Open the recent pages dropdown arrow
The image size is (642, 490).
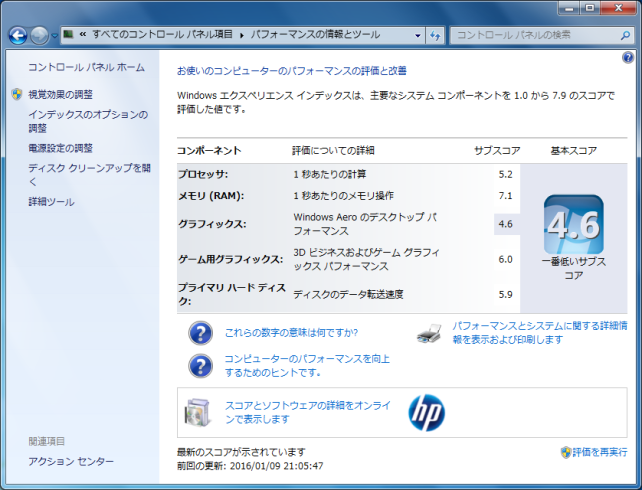pyautogui.click(x=54, y=36)
